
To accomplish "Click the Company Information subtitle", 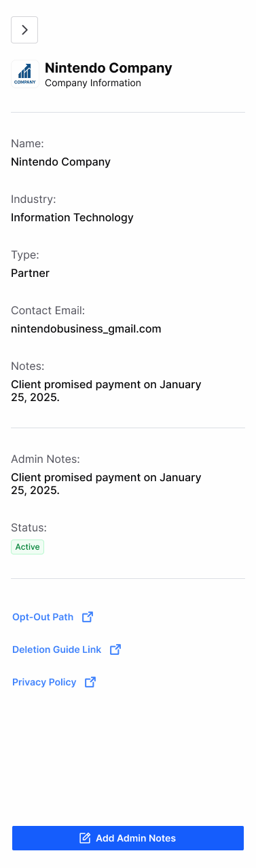I will 93,83.
